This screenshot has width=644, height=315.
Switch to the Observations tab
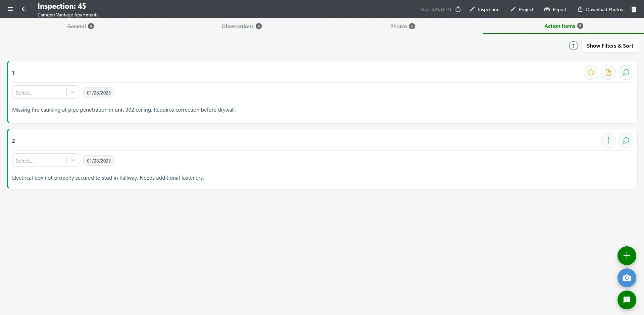242,26
